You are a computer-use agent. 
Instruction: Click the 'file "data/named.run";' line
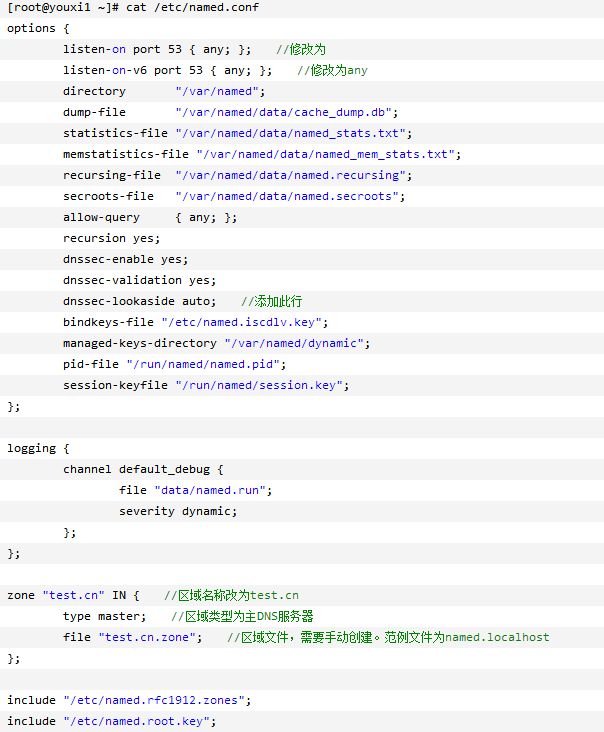coord(196,491)
